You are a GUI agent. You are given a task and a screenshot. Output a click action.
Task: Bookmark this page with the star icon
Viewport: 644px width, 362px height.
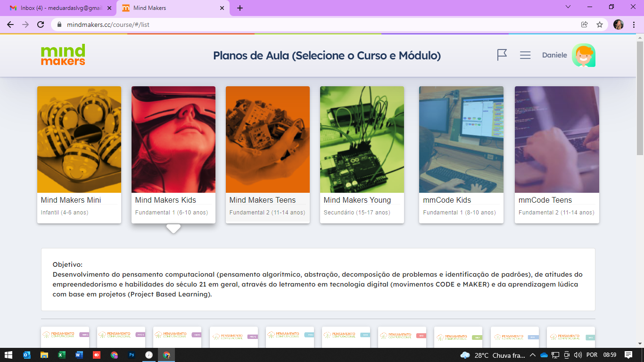point(600,25)
